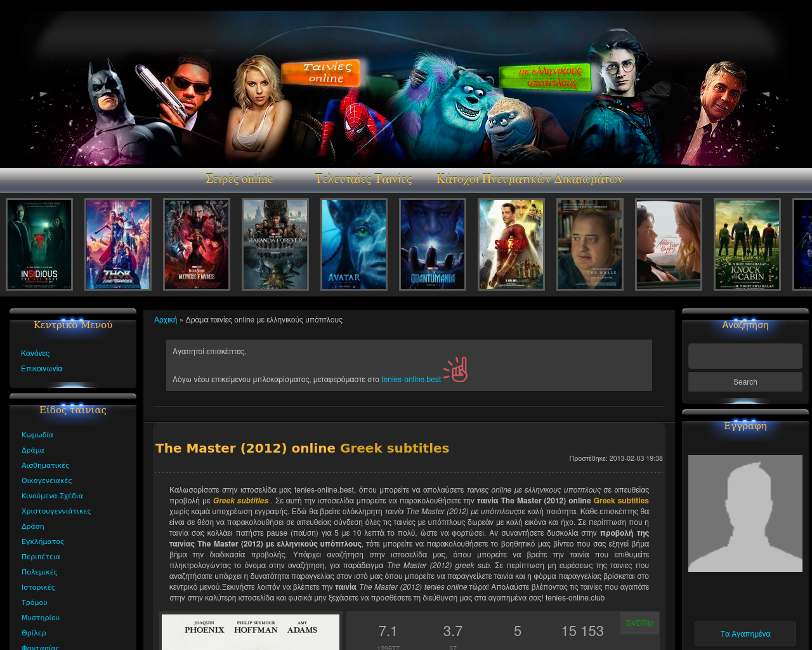This screenshot has height=650, width=812.
Task: Click the DVDRip quality badge
Action: (x=639, y=623)
